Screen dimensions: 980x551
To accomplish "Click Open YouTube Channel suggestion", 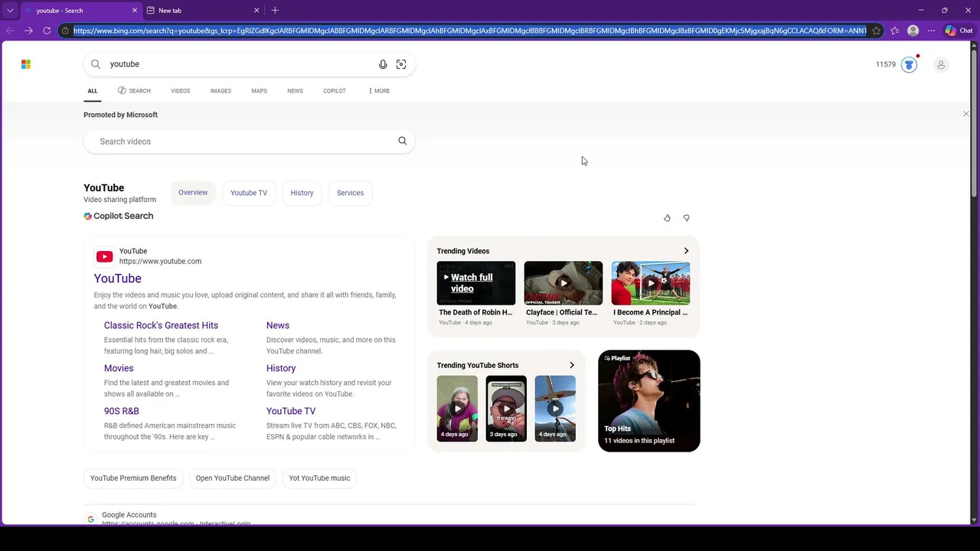I will [233, 478].
